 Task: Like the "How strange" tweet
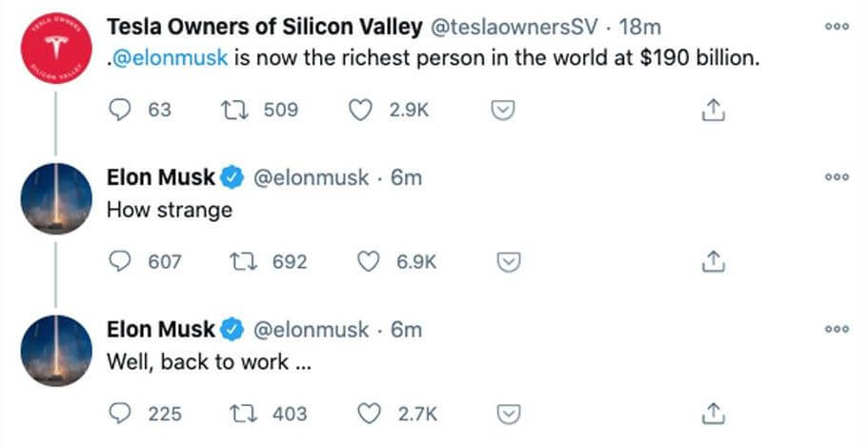[367, 260]
